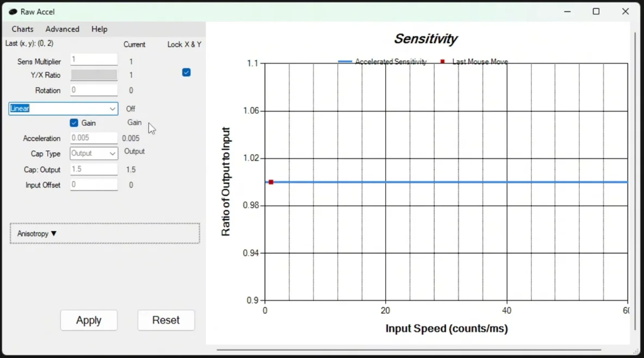Click the greyed-out Y/X Ratio field
The image size is (644, 358).
[94, 75]
